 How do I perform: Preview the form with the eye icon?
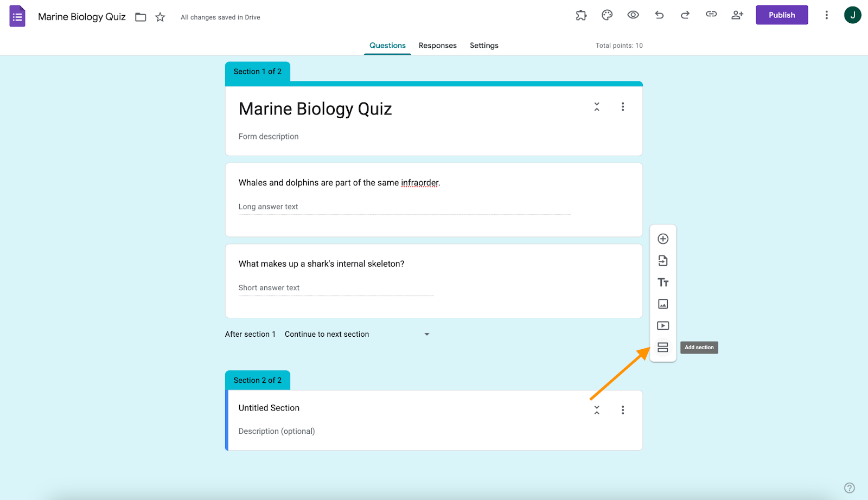[633, 15]
